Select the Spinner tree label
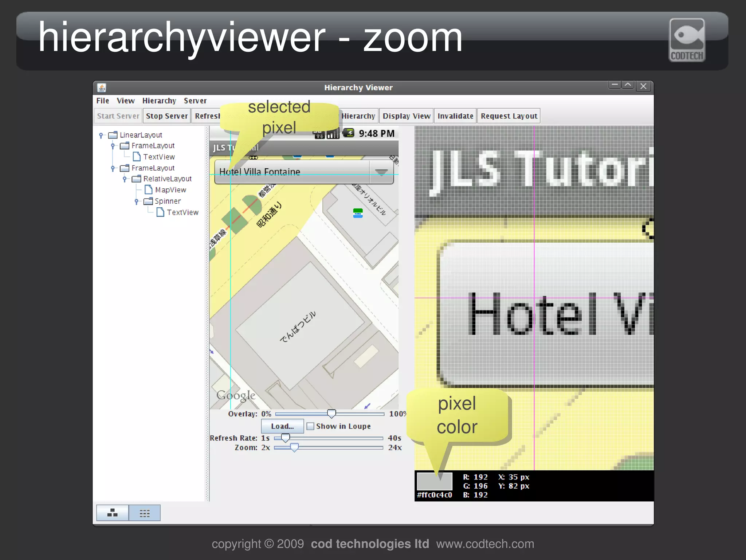 coord(168,201)
